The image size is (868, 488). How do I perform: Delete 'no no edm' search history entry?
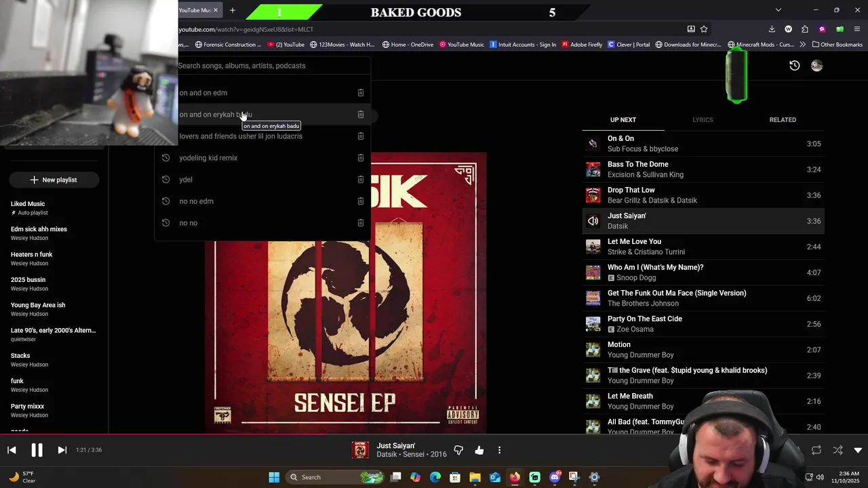tap(361, 201)
